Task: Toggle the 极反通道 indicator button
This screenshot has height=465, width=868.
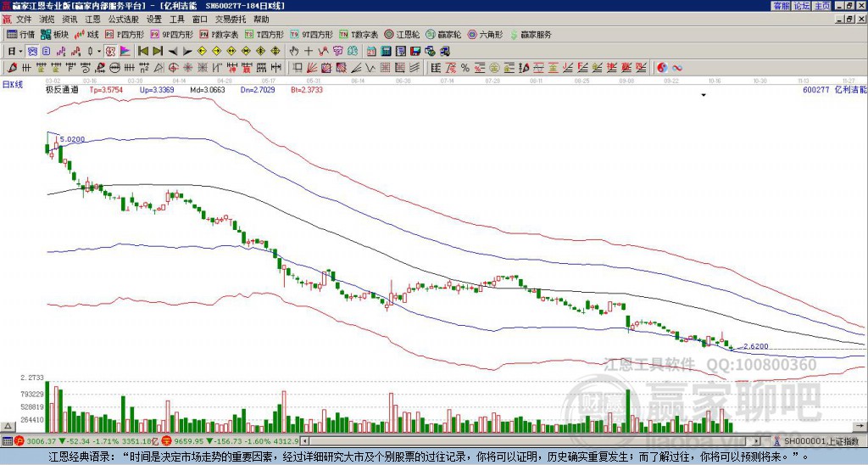Action: [x=61, y=88]
